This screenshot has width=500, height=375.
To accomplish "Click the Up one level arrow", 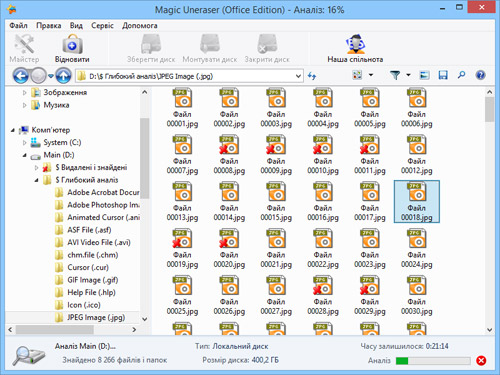I will 63,76.
